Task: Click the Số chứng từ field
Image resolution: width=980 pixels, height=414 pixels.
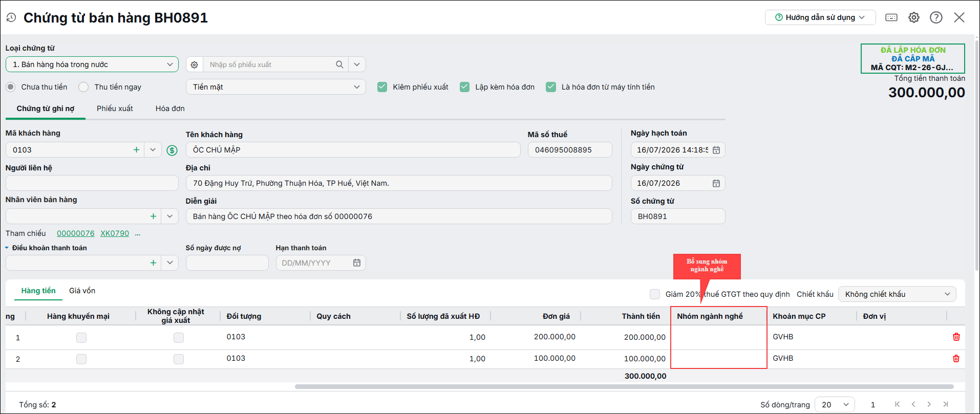Action: (x=678, y=216)
